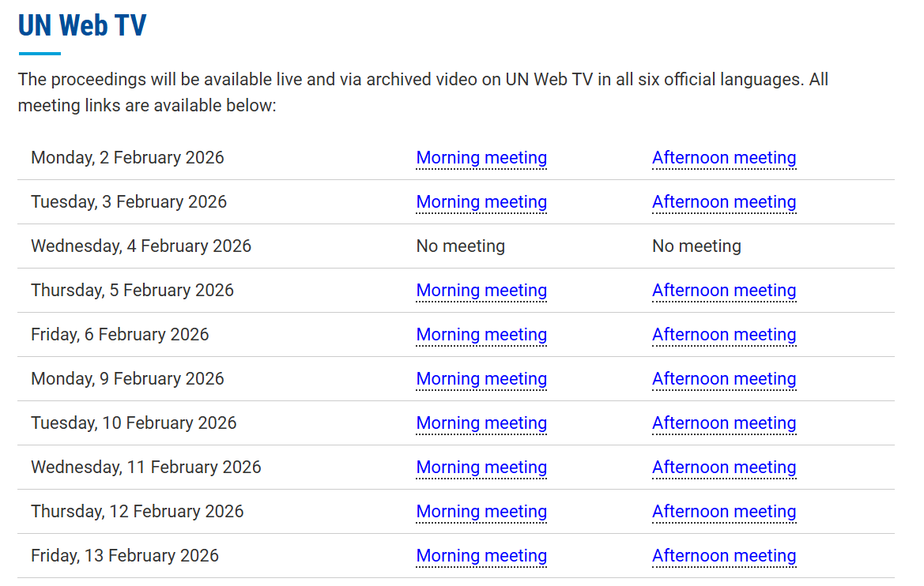The image size is (924, 586).
Task: Open Monday 2 February Morning meeting link
Action: coord(481,158)
